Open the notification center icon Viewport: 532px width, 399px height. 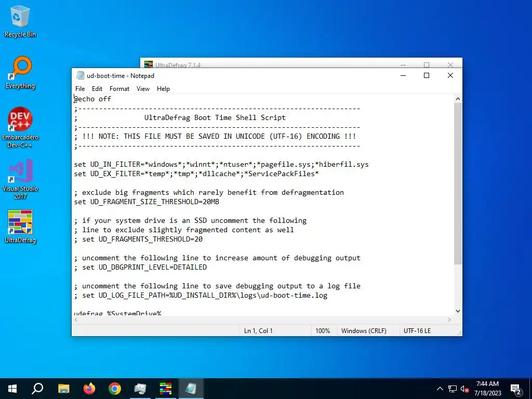[516, 389]
